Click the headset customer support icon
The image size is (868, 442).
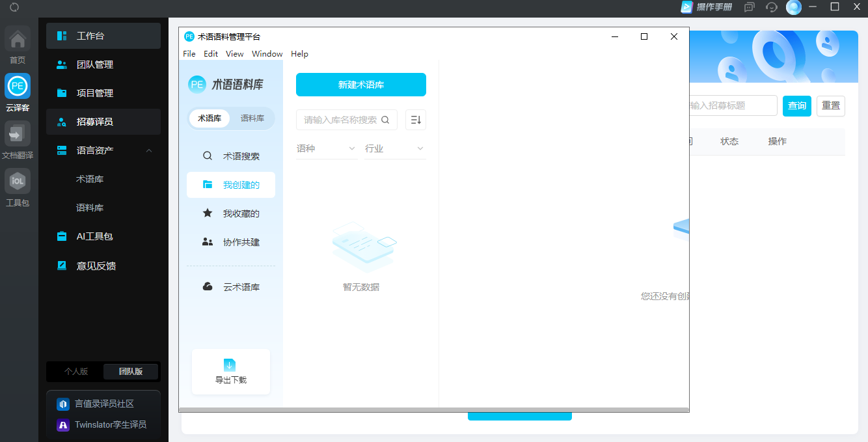[x=772, y=8]
